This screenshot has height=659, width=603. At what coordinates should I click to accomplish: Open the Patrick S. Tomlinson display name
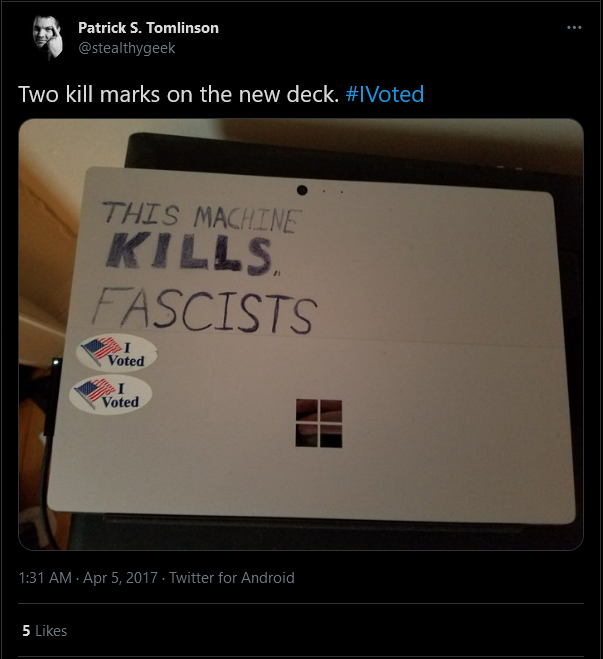point(148,28)
